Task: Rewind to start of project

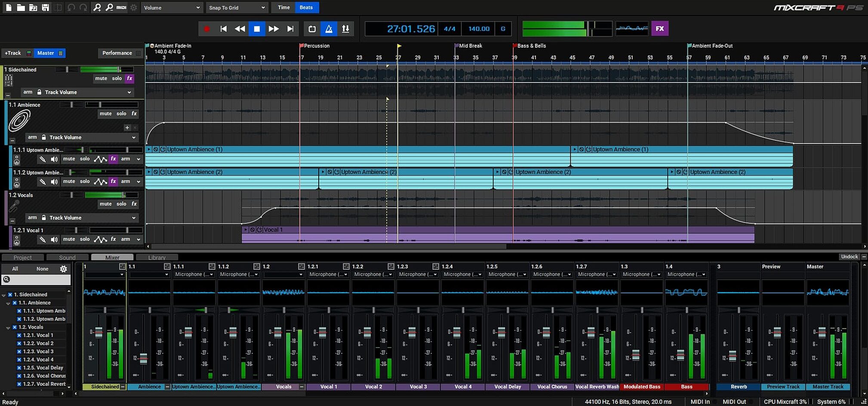Action: point(223,29)
